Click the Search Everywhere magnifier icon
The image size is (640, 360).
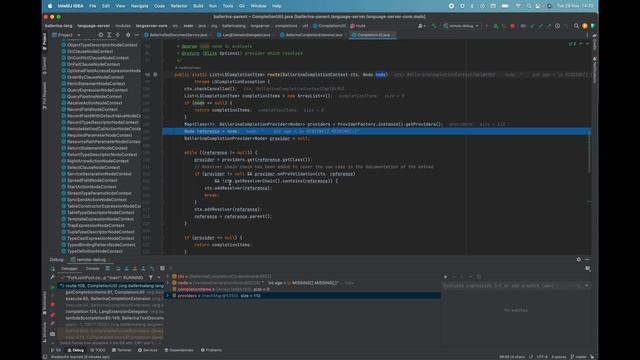576,26
